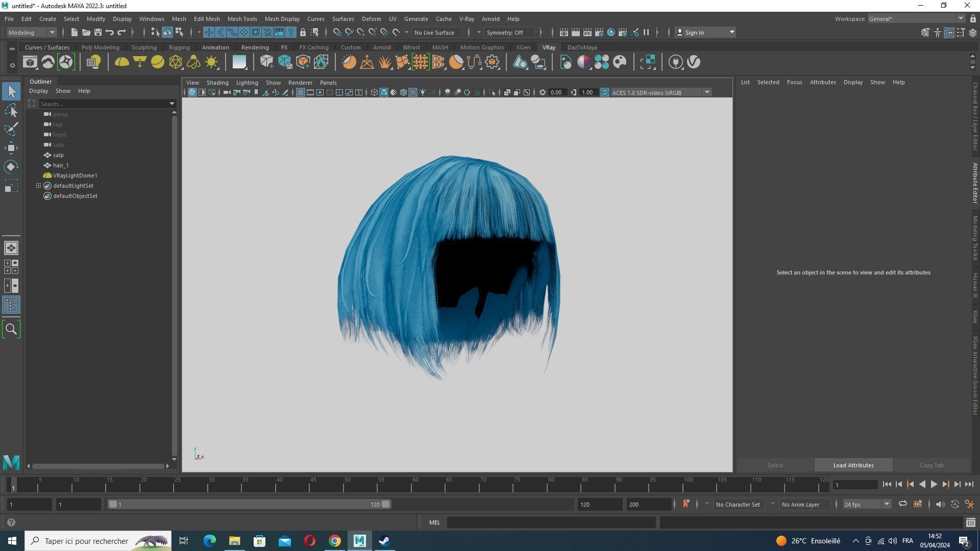
Task: Switch to the Poly Modeling shelf tab
Action: [x=100, y=47]
